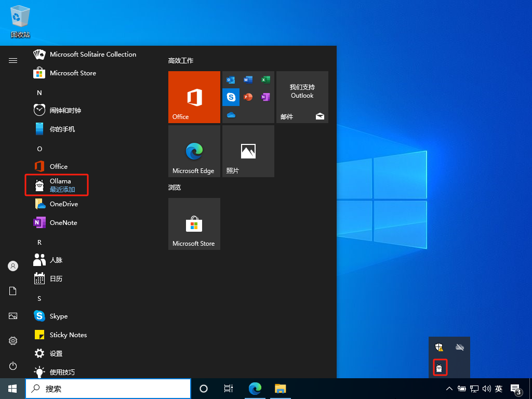The width and height of the screenshot is (532, 399).
Task: Click the Ollama icon in the system tray overflow
Action: click(x=440, y=368)
